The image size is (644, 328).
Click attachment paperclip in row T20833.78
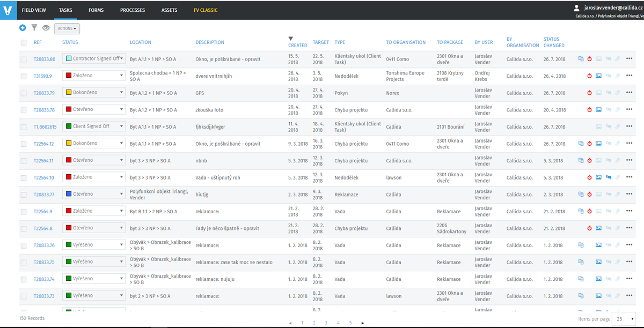click(x=618, y=110)
